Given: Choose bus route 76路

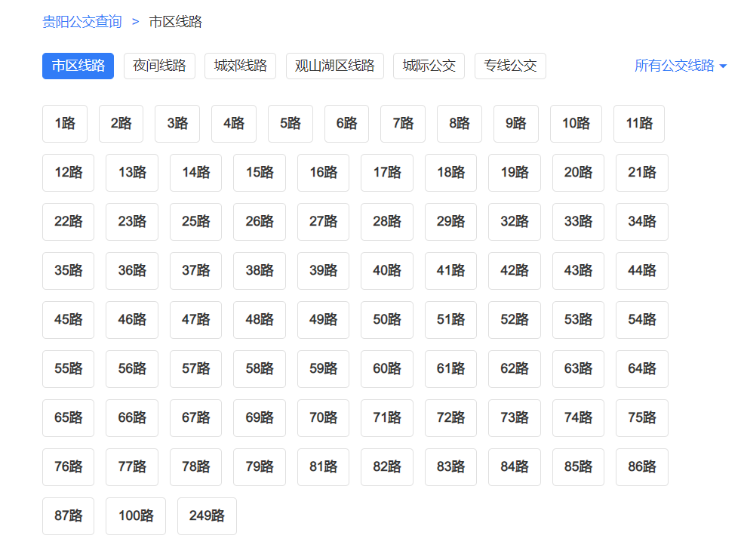Looking at the screenshot, I should (69, 467).
